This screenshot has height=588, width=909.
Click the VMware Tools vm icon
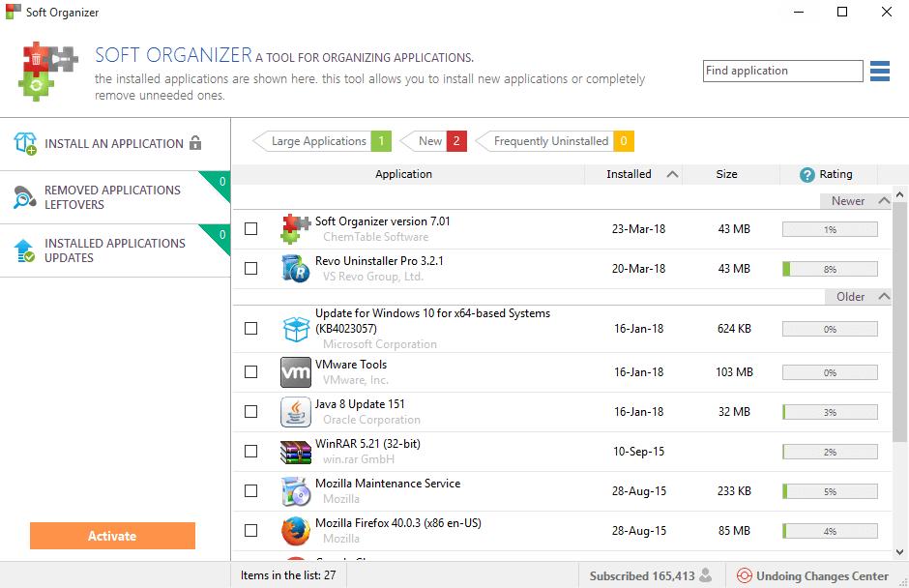[x=296, y=372]
